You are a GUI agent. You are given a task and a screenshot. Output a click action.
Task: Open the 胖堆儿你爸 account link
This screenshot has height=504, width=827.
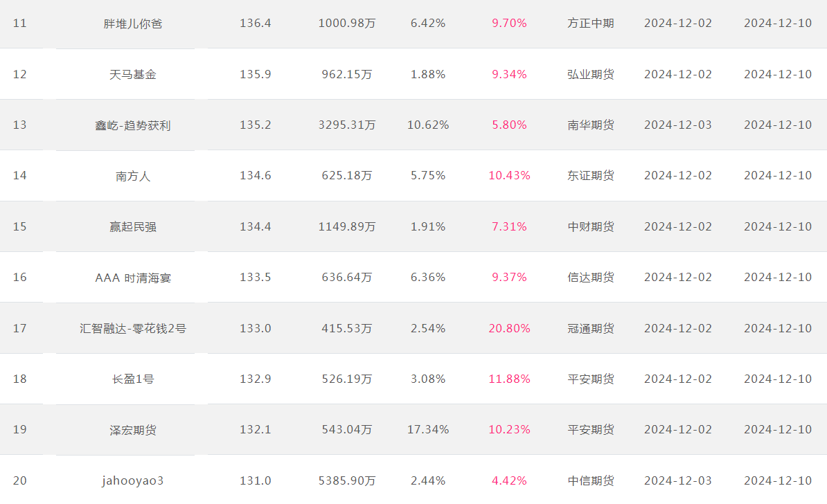coord(133,24)
